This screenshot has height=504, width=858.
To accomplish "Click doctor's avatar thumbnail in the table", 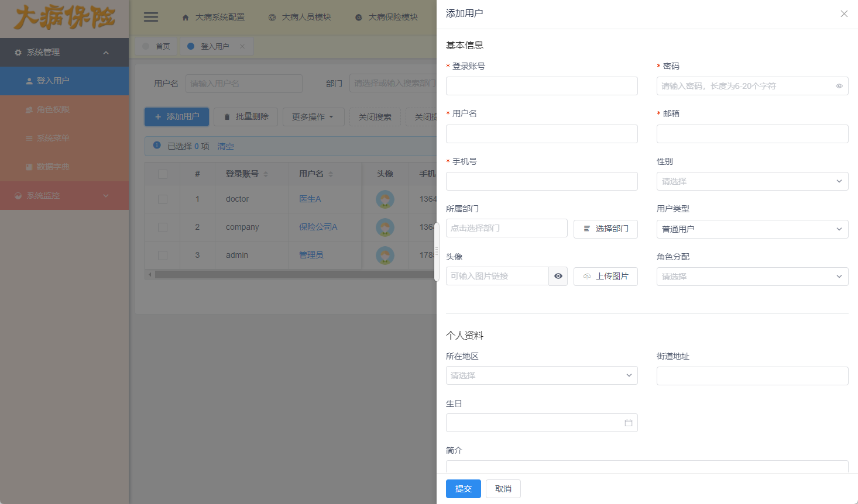I will tap(385, 199).
